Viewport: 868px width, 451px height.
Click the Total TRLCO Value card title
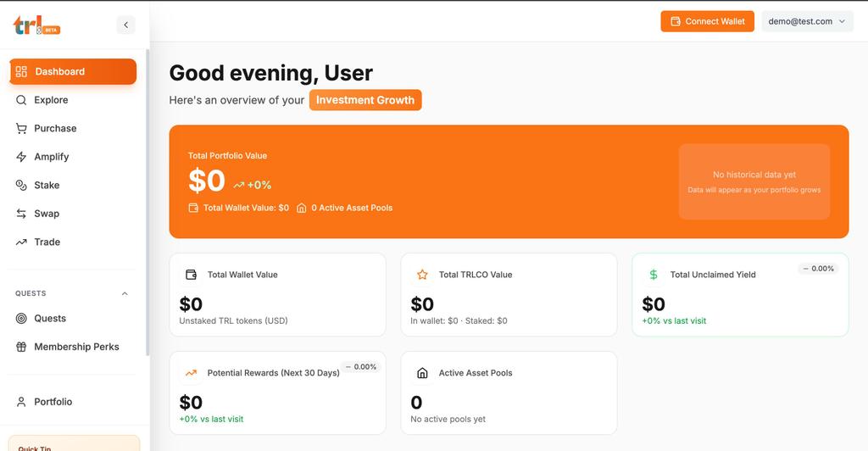(x=476, y=275)
